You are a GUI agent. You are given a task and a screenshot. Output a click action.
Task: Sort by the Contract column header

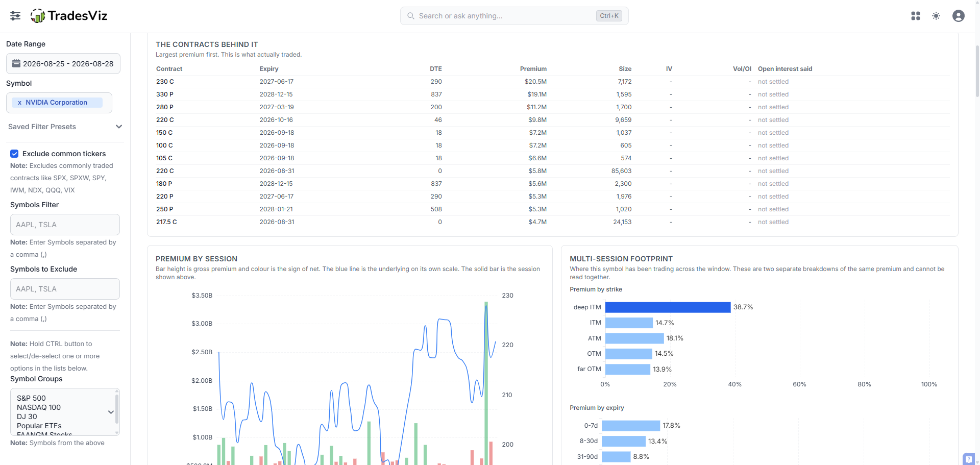pos(169,69)
